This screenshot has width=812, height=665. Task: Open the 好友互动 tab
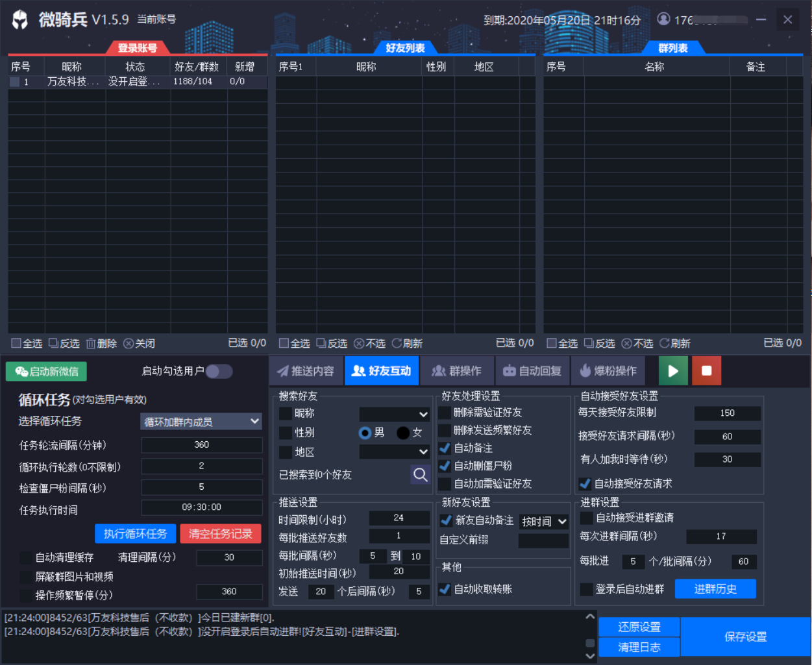point(381,371)
